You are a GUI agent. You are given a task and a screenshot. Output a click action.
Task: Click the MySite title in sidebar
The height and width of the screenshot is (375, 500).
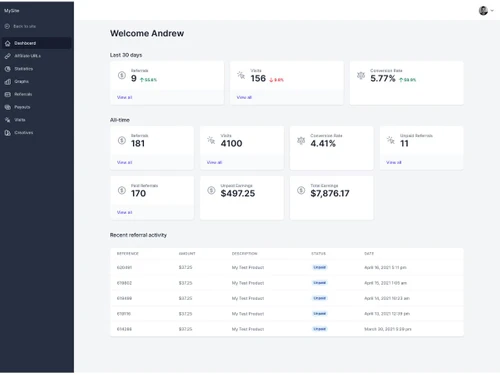(x=12, y=11)
